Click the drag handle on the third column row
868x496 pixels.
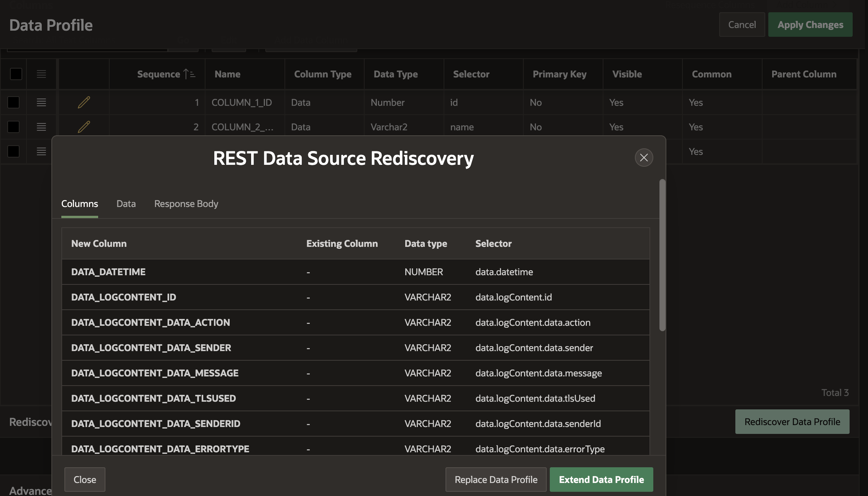point(41,151)
